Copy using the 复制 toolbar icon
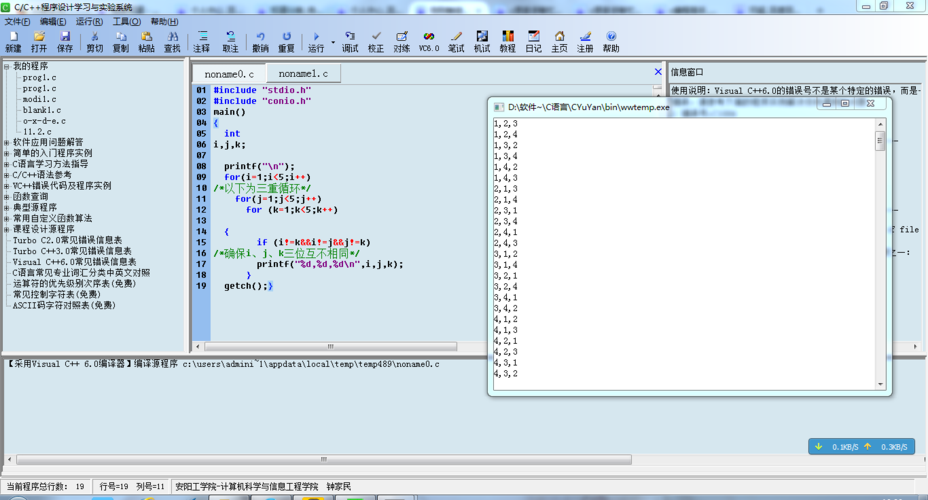This screenshot has height=500, width=928. [x=121, y=41]
